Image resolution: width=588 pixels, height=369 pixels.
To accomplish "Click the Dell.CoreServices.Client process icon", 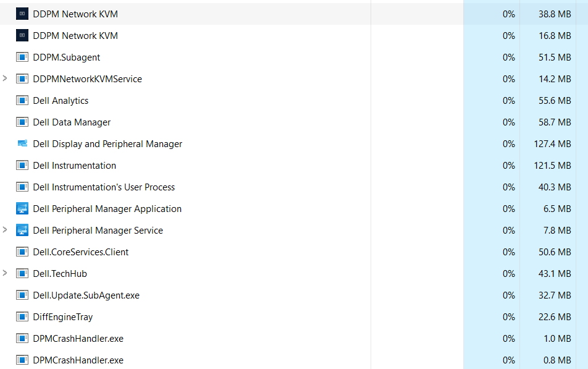I will 22,252.
